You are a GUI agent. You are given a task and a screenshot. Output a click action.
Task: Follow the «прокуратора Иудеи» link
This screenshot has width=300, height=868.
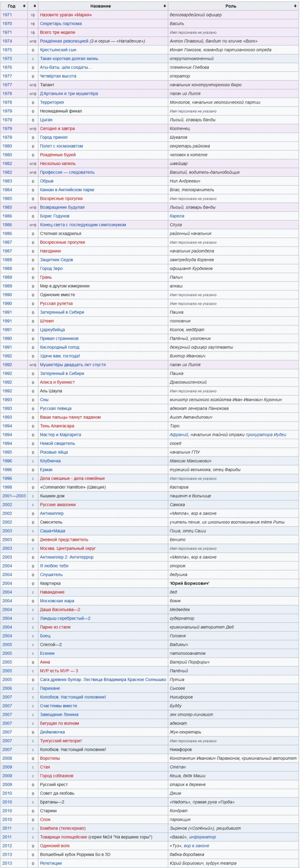(266, 435)
